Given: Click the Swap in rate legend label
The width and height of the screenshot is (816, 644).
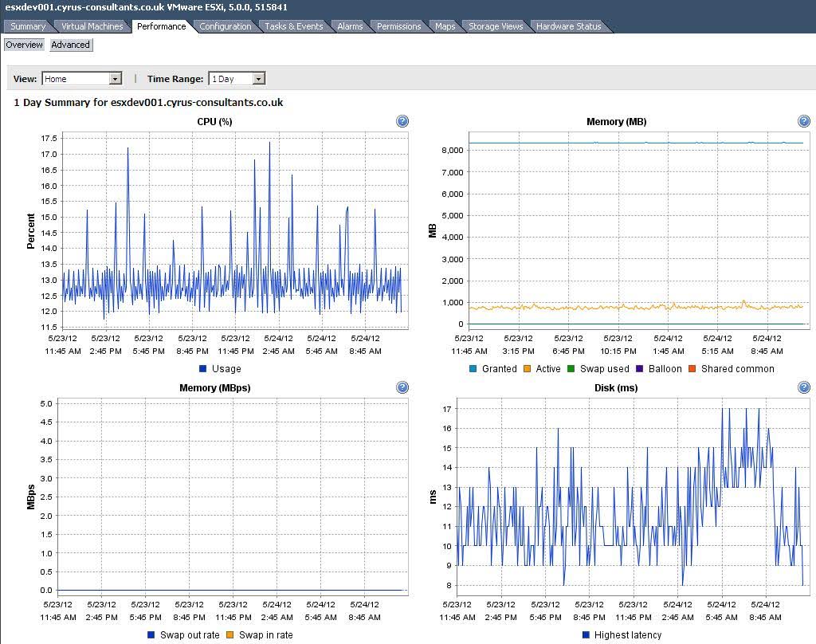Looking at the screenshot, I should point(265,634).
